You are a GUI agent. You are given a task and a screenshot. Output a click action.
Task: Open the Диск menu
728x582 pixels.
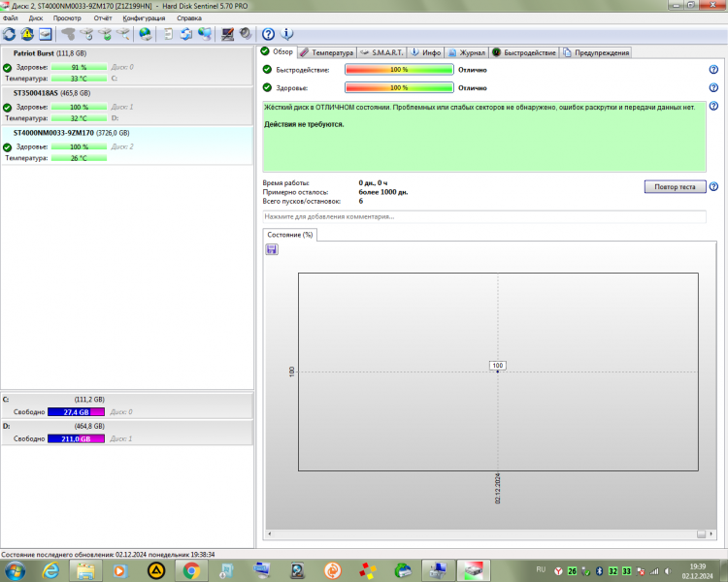click(36, 18)
